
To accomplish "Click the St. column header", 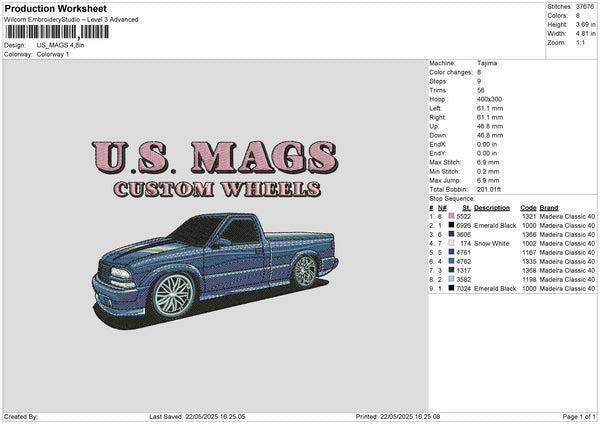I will pos(466,208).
